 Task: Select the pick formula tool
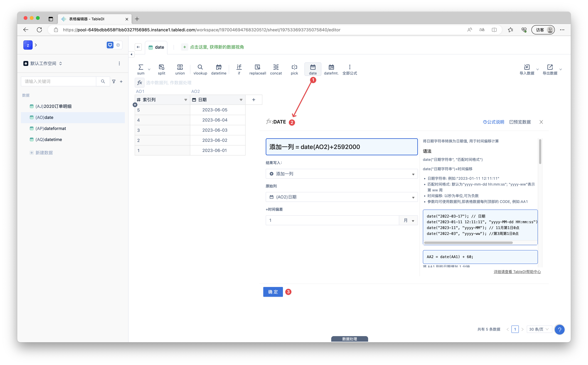[x=294, y=70]
